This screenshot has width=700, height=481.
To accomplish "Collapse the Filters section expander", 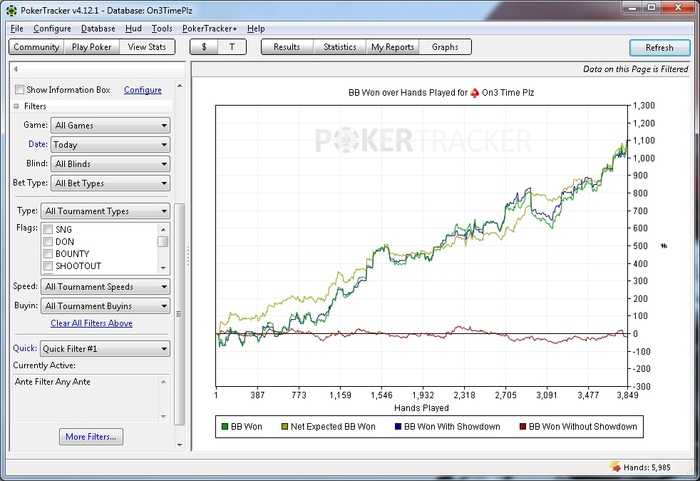I will (x=16, y=106).
